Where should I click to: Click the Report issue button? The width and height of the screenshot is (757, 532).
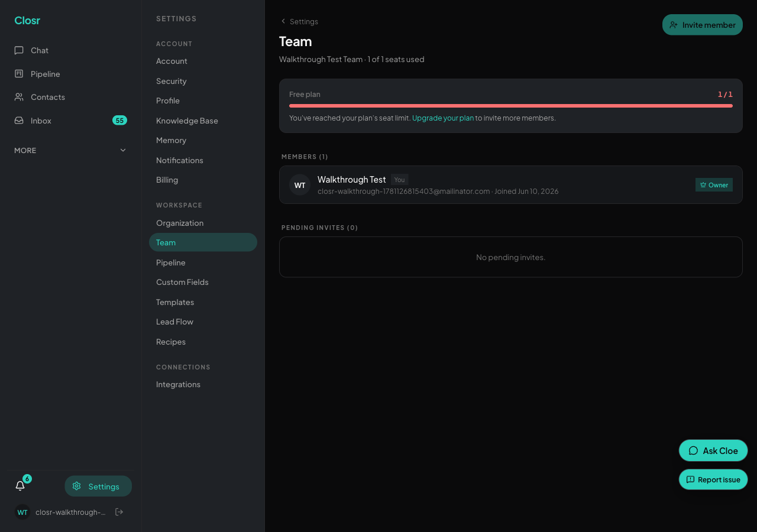click(x=713, y=479)
